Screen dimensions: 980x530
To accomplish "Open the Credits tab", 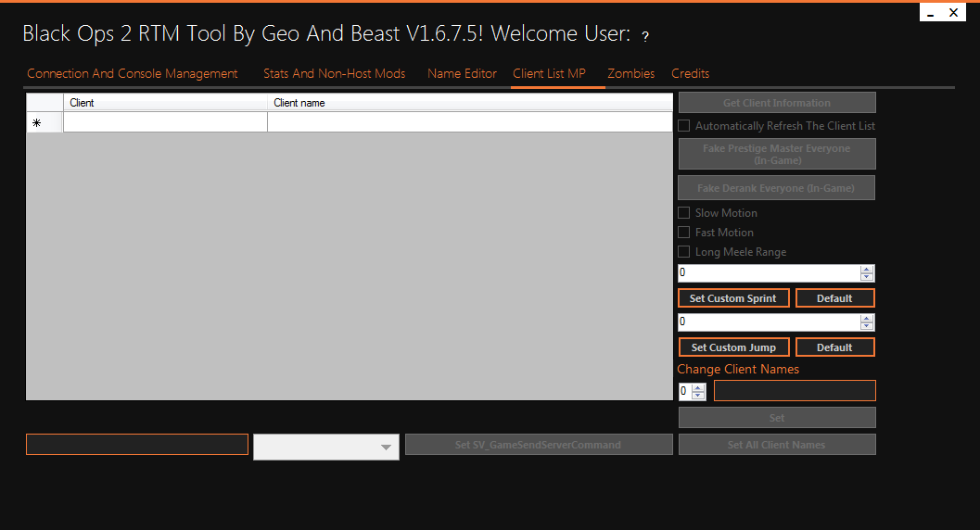I will click(x=690, y=74).
